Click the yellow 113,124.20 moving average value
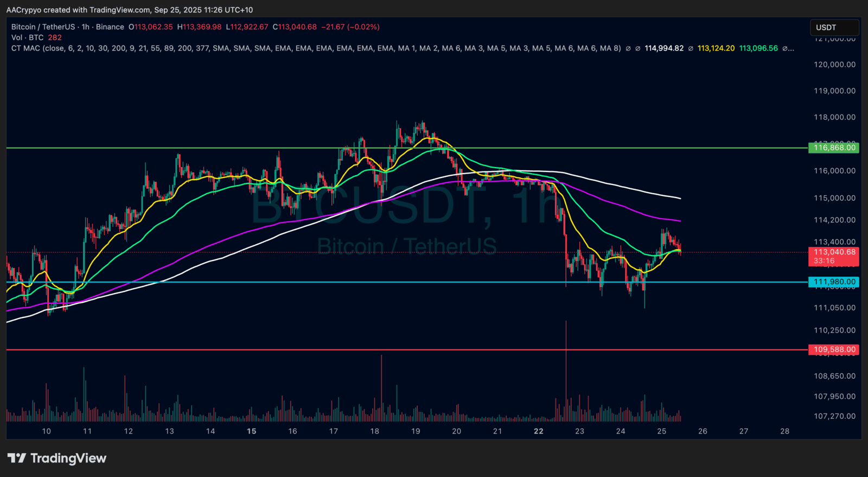Viewport: 868px width, 477px height. tap(716, 48)
